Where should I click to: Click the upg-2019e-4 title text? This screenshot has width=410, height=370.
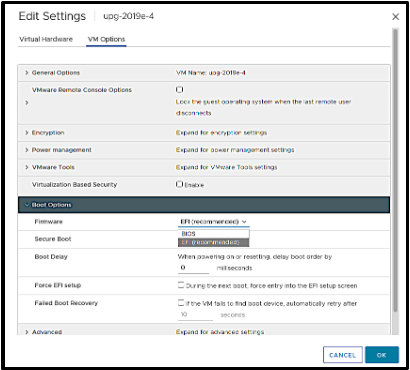pyautogui.click(x=128, y=16)
